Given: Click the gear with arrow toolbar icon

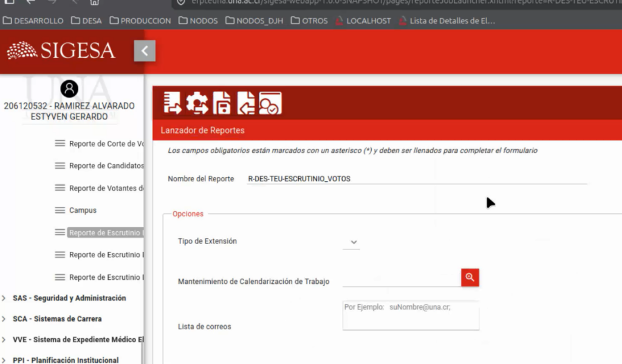Looking at the screenshot, I should click(x=197, y=104).
